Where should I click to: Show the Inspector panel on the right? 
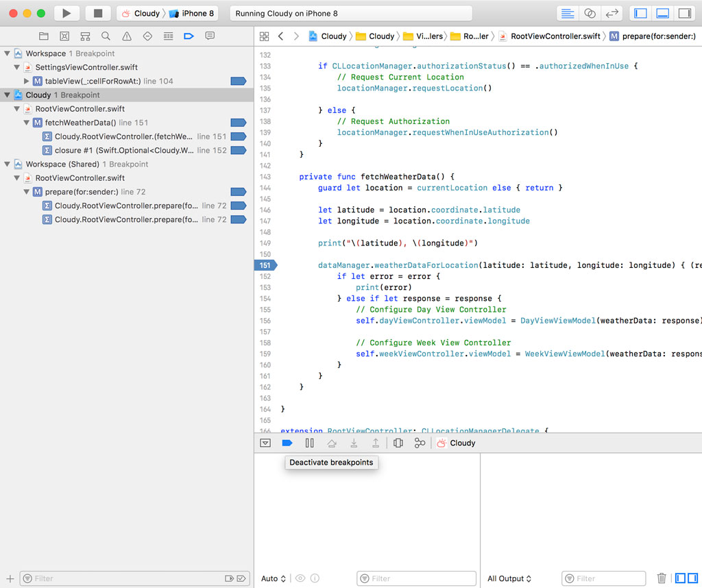click(x=685, y=13)
